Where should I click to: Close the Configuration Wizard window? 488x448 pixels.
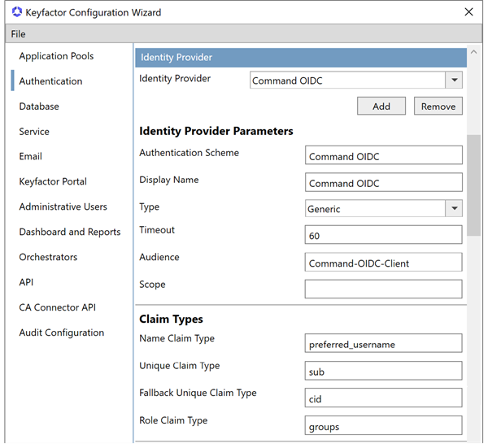pyautogui.click(x=468, y=12)
